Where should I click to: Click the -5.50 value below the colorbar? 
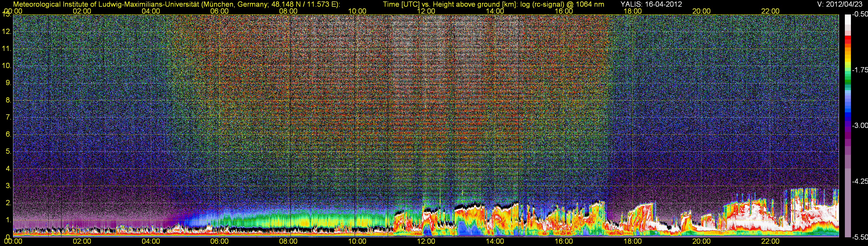pyautogui.click(x=860, y=237)
